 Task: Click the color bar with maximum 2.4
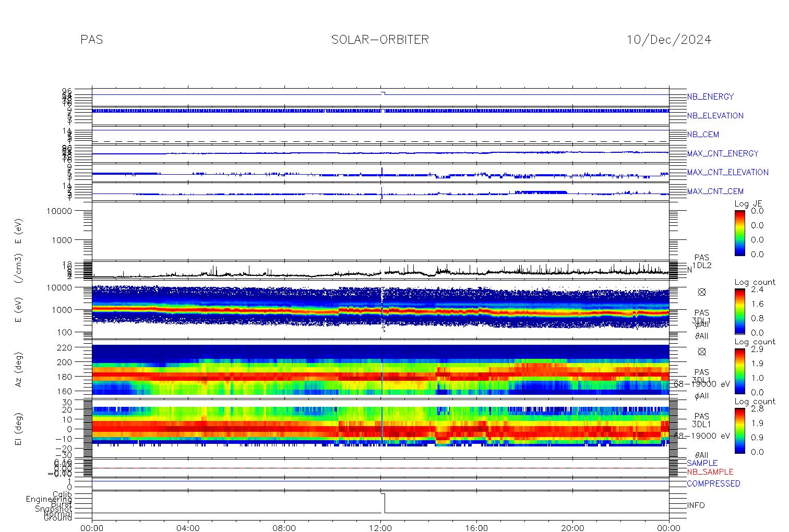point(739,311)
